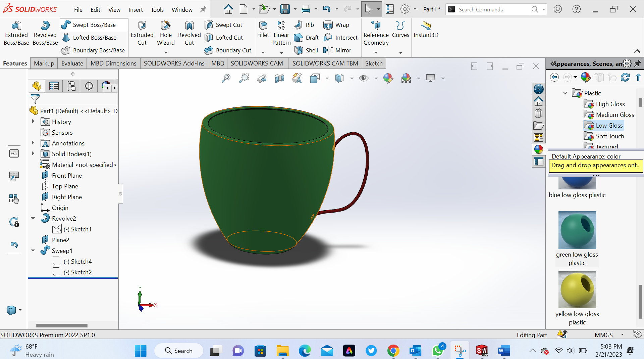Select the Wrap feature
The width and height of the screenshot is (644, 359).
336,25
